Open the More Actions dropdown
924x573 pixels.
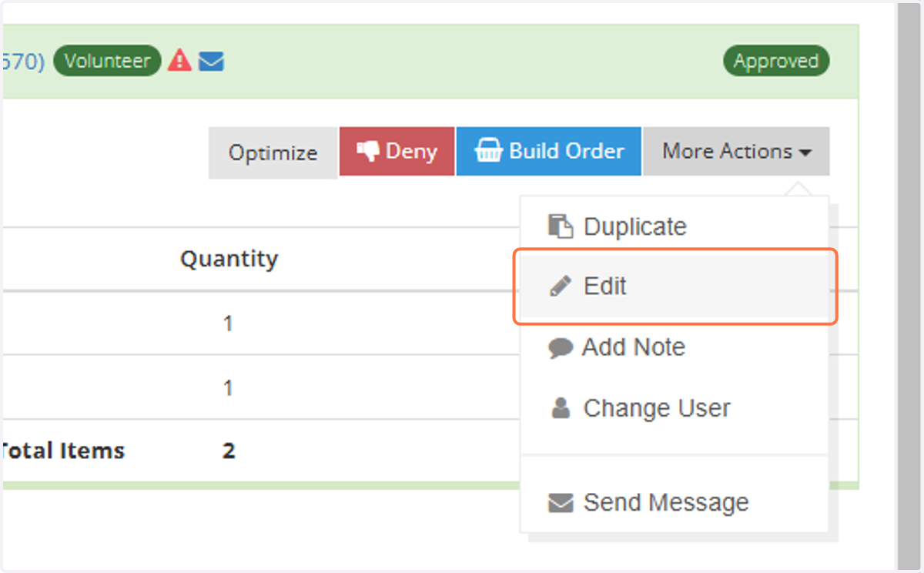(736, 152)
